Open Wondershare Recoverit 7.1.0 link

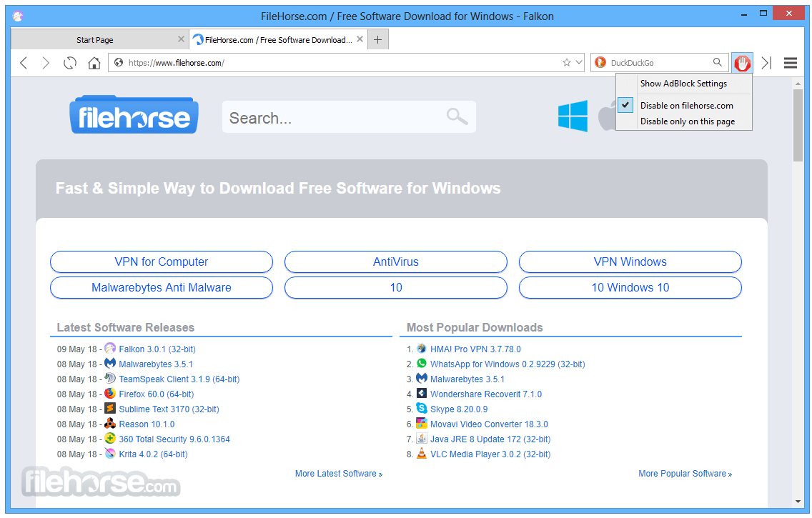coord(486,394)
